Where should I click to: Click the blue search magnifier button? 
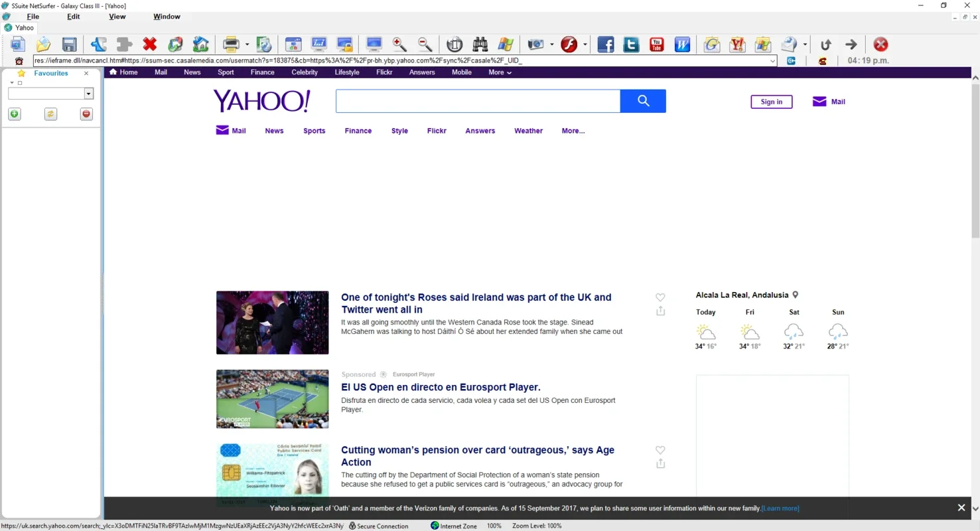643,101
